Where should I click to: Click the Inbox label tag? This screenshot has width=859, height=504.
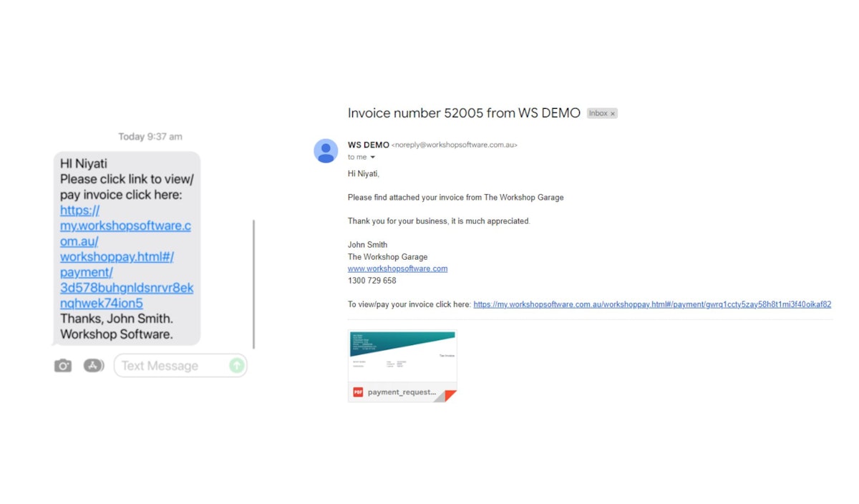click(x=598, y=113)
